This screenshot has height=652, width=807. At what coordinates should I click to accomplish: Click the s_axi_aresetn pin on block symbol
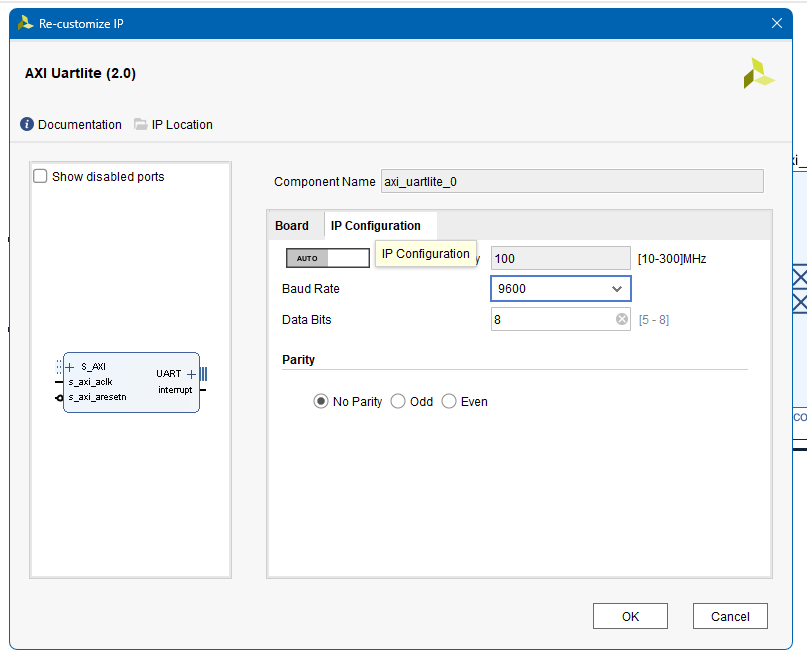click(60, 397)
